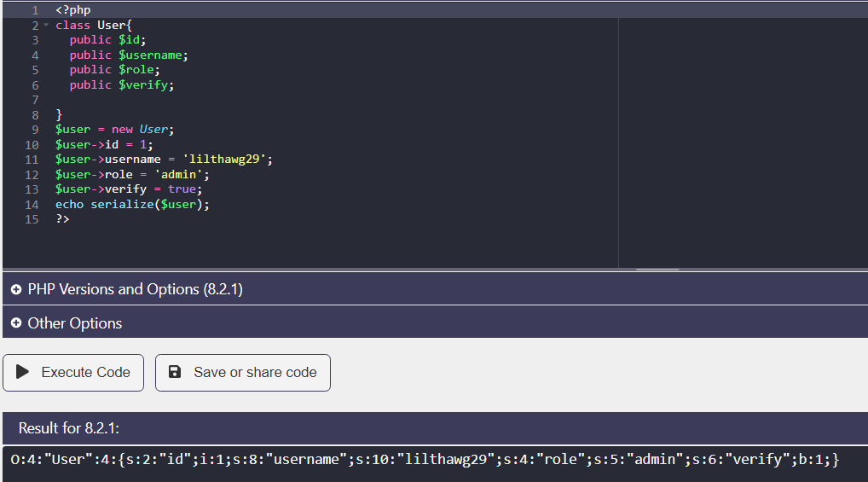Click the plus icon beside PHP Versions
This screenshot has height=482, width=868.
point(15,289)
